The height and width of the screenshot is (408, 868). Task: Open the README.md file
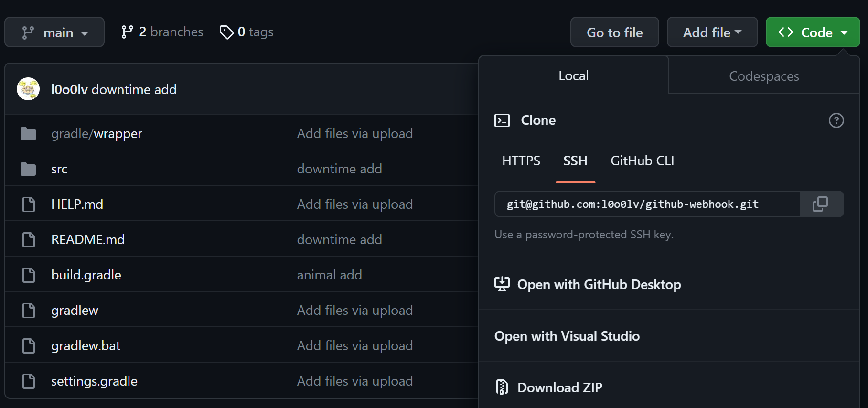click(x=88, y=240)
